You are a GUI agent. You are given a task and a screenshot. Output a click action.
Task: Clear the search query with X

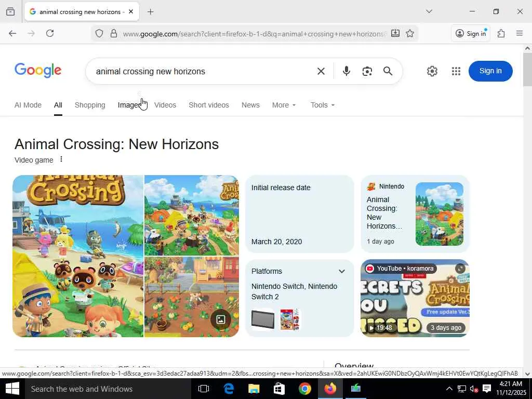click(321, 71)
